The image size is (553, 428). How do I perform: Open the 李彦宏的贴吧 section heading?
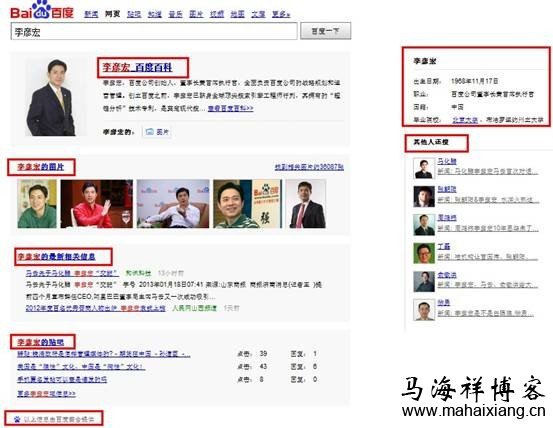(x=41, y=342)
